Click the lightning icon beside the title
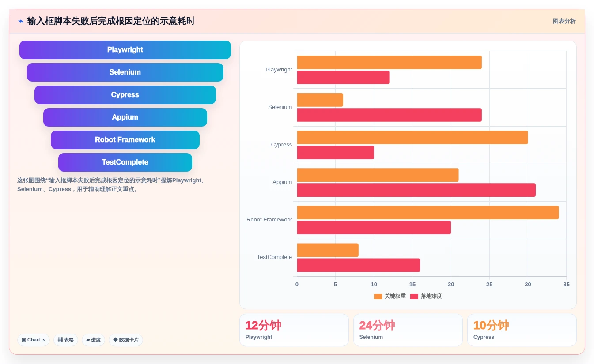 pos(21,21)
